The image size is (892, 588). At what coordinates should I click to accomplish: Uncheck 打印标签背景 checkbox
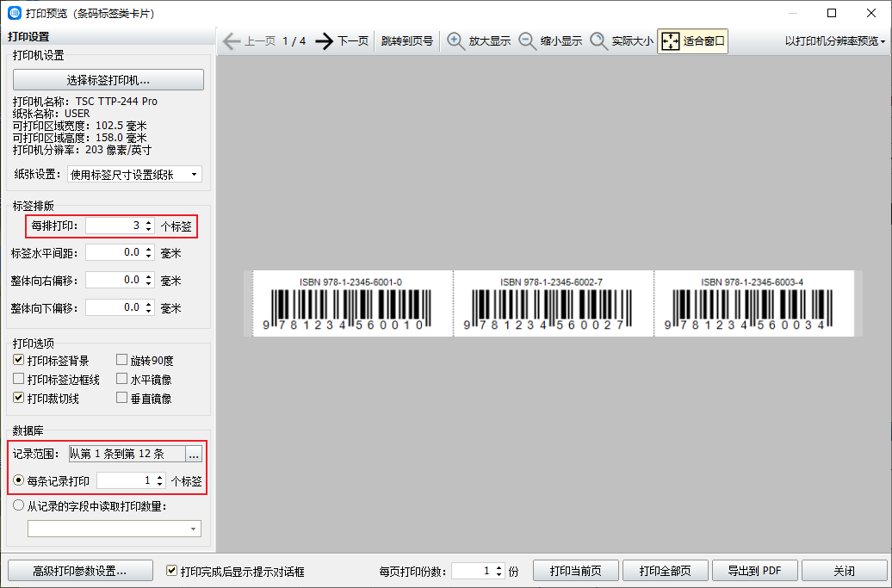(18, 360)
